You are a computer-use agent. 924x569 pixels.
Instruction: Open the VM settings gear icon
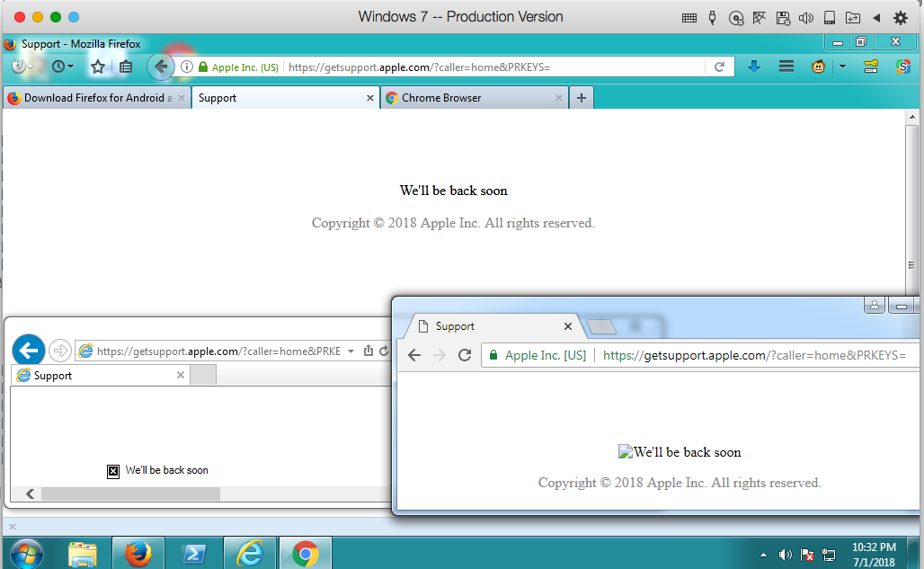click(901, 18)
